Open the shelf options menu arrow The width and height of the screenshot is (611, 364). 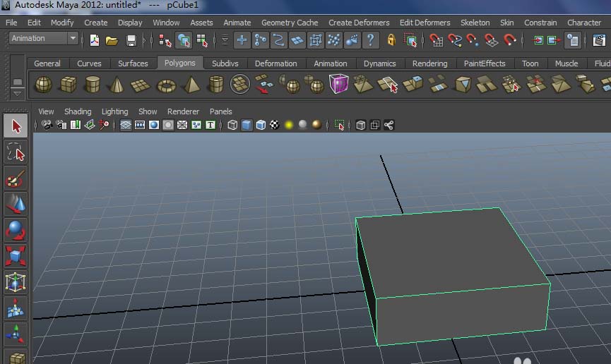coord(17,93)
